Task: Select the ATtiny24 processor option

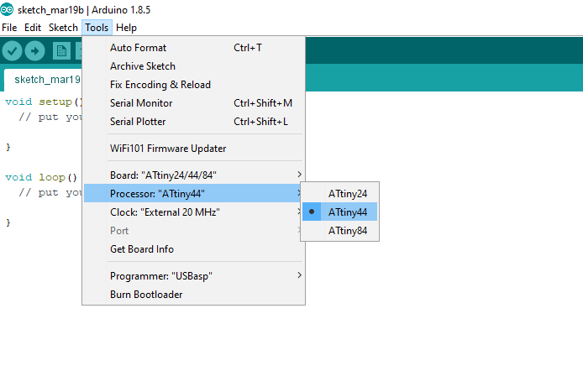Action: click(x=348, y=194)
